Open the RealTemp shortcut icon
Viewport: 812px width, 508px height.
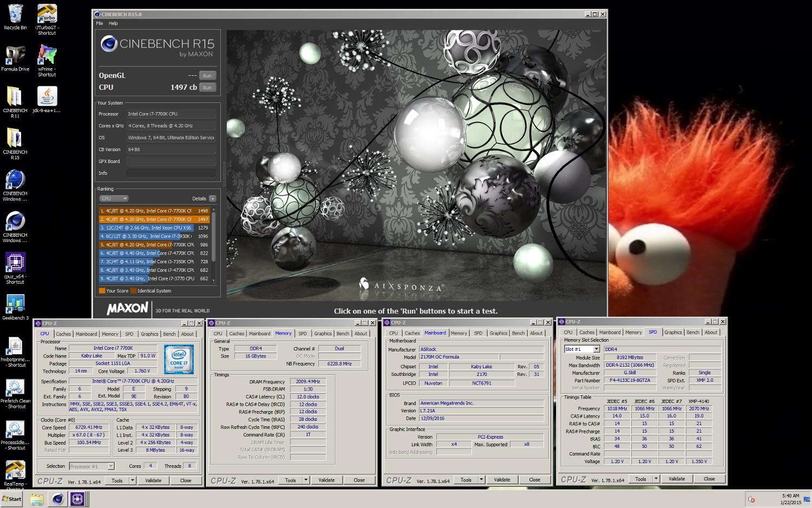[x=15, y=474]
